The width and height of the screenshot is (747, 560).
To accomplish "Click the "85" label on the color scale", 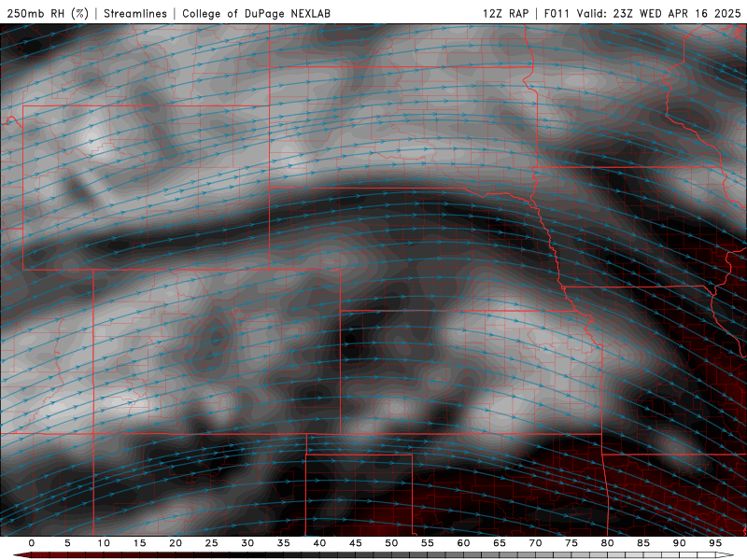I will pyautogui.click(x=643, y=543).
